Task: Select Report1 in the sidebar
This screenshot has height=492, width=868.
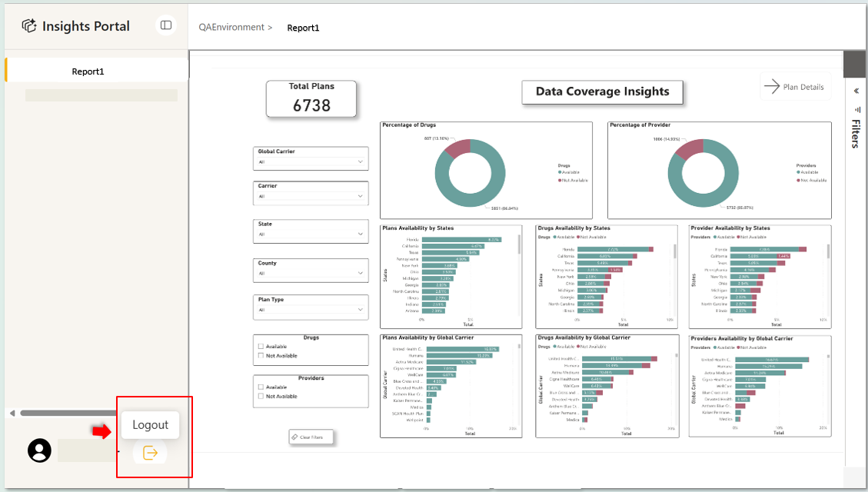Action: tap(88, 71)
